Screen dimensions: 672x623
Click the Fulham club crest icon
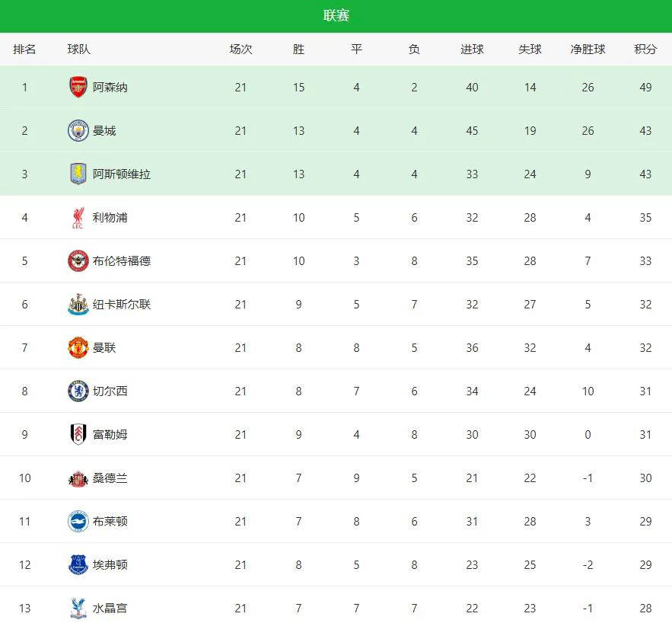(78, 435)
